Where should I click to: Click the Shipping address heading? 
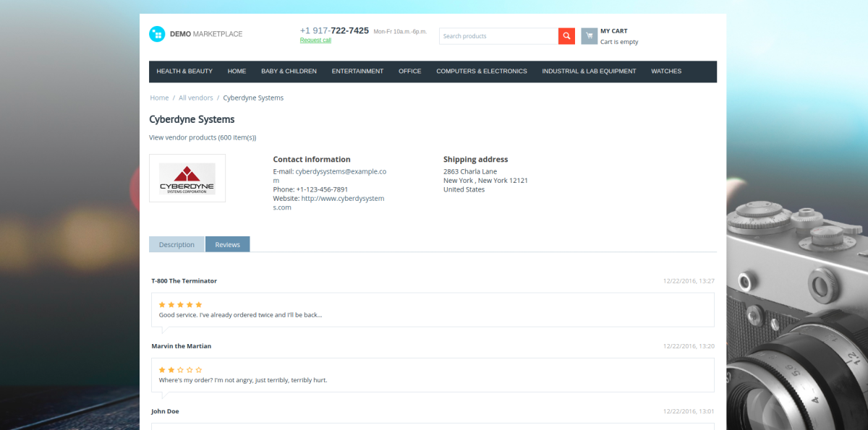(476, 159)
